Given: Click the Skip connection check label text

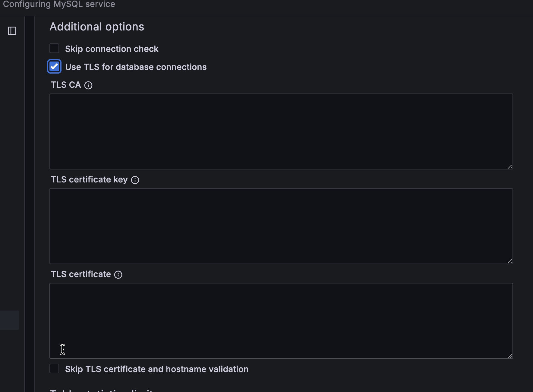Looking at the screenshot, I should click(112, 49).
